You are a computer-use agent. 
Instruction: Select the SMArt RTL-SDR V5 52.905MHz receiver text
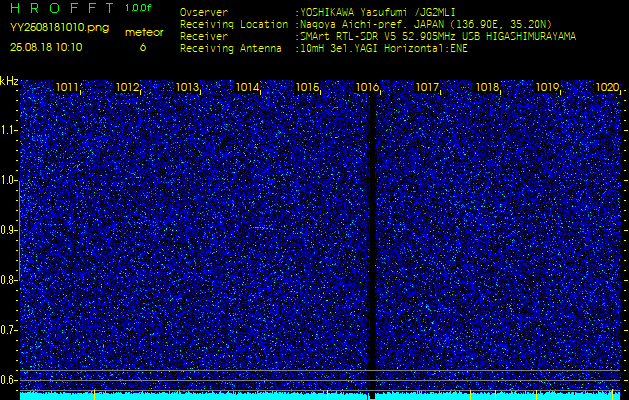(436, 37)
